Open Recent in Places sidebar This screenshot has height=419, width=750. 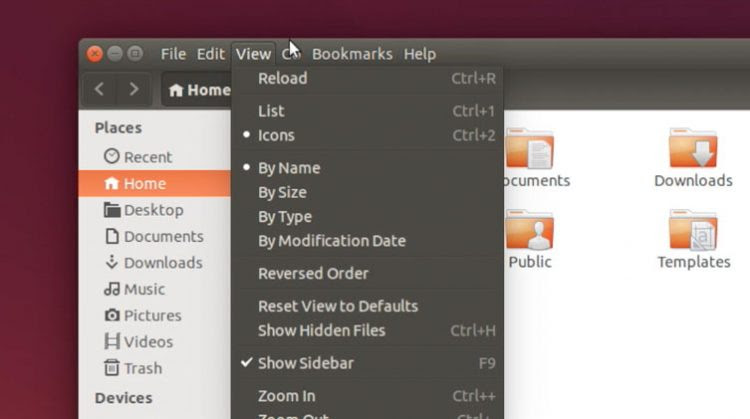[x=154, y=157]
